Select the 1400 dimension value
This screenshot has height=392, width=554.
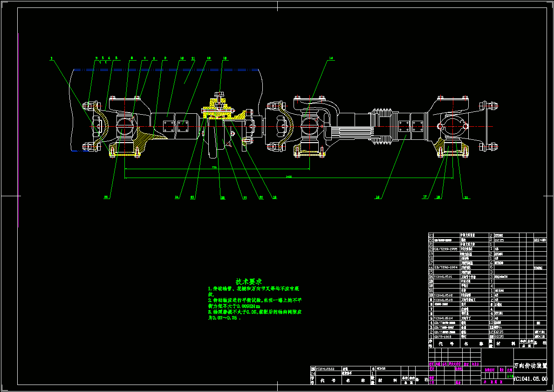tap(289, 176)
